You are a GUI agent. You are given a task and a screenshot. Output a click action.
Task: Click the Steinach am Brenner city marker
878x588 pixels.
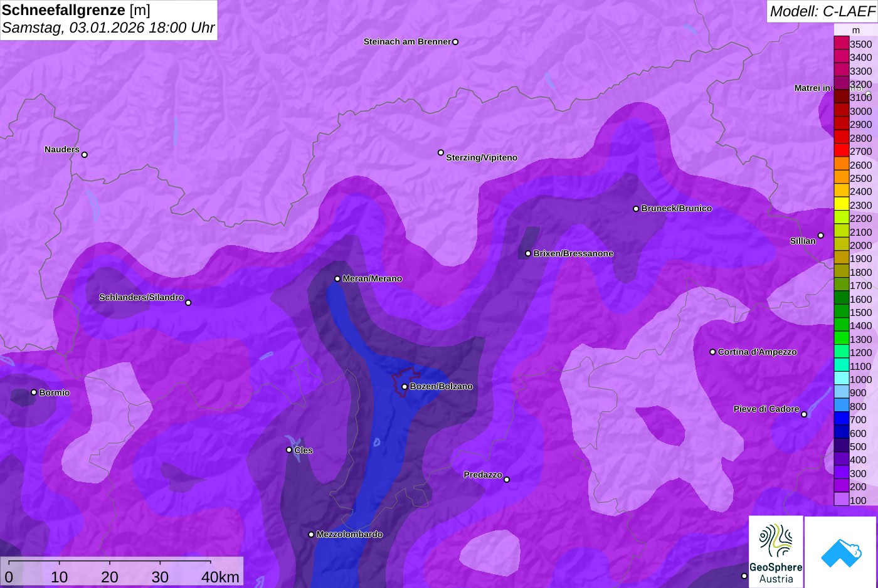click(455, 42)
